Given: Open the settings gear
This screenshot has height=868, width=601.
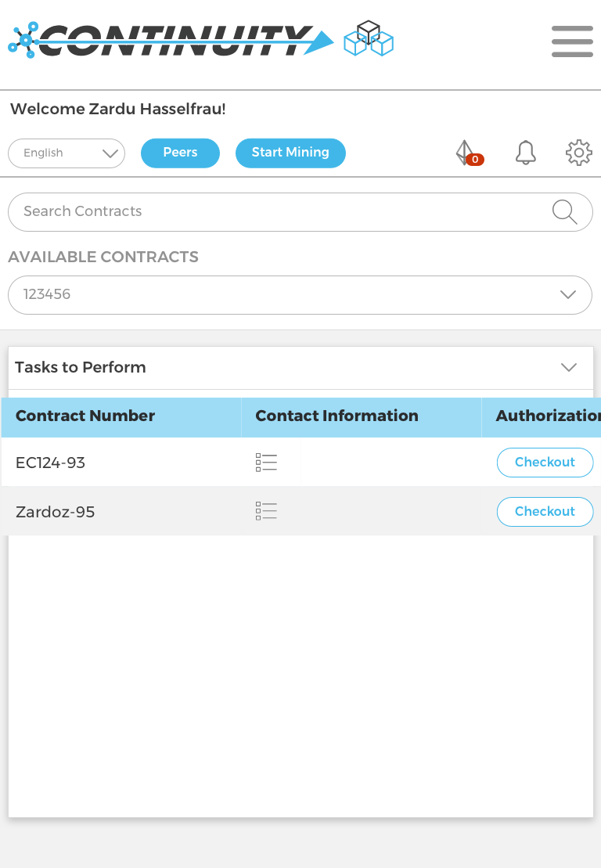Looking at the screenshot, I should 579,153.
